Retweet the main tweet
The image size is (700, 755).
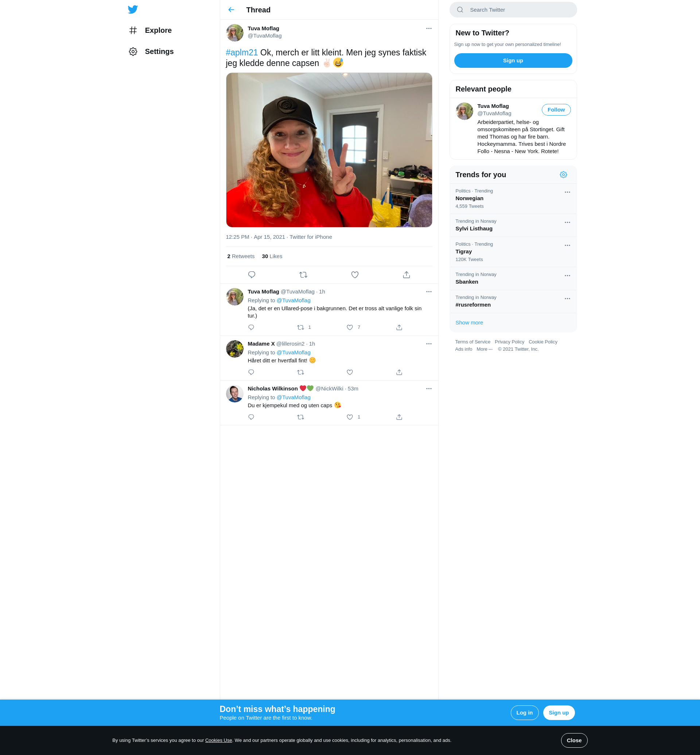303,275
